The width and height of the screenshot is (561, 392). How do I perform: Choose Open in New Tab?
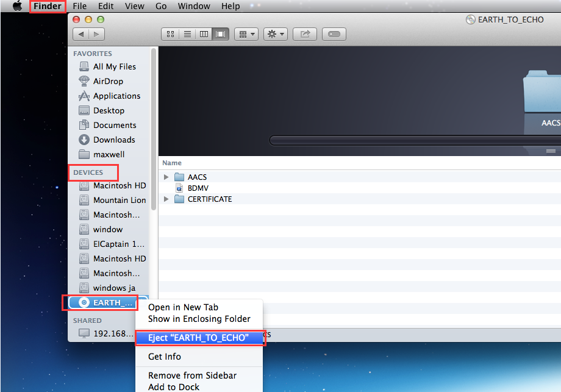click(x=199, y=307)
